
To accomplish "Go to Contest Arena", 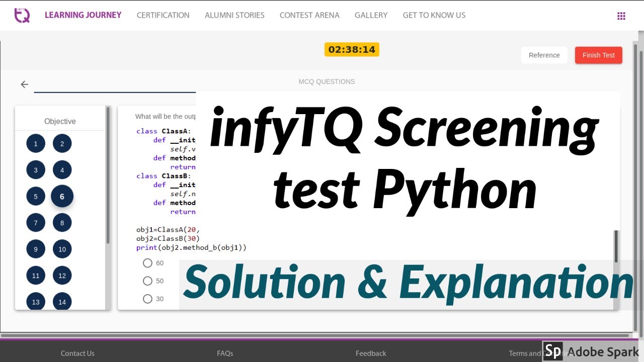I will pyautogui.click(x=309, y=15).
